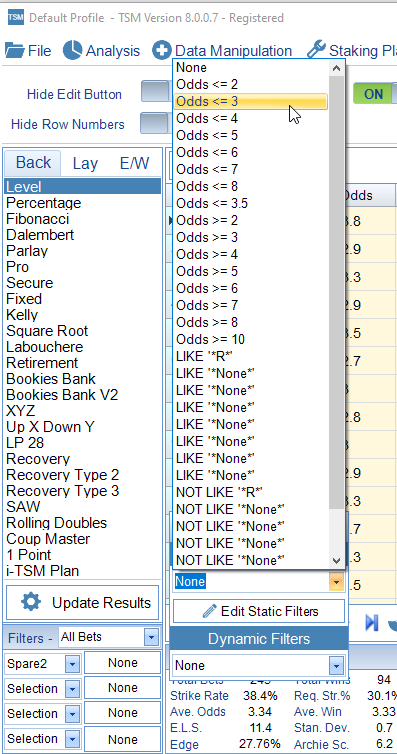Viewport: 397px width, 754px height.
Task: Toggle the Hide Row Numbers switch
Action: click(154, 123)
